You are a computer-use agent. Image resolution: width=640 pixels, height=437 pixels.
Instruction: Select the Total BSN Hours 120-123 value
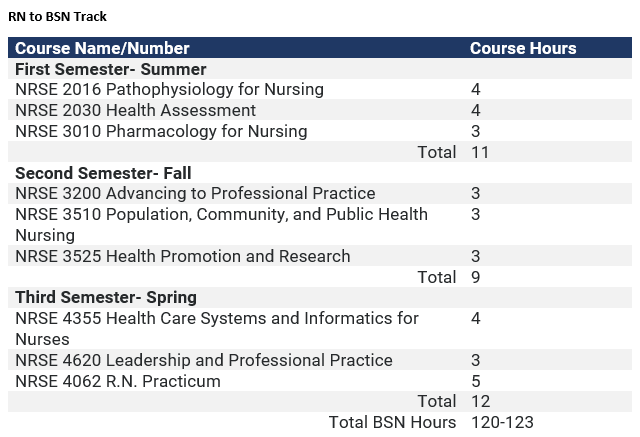505,423
